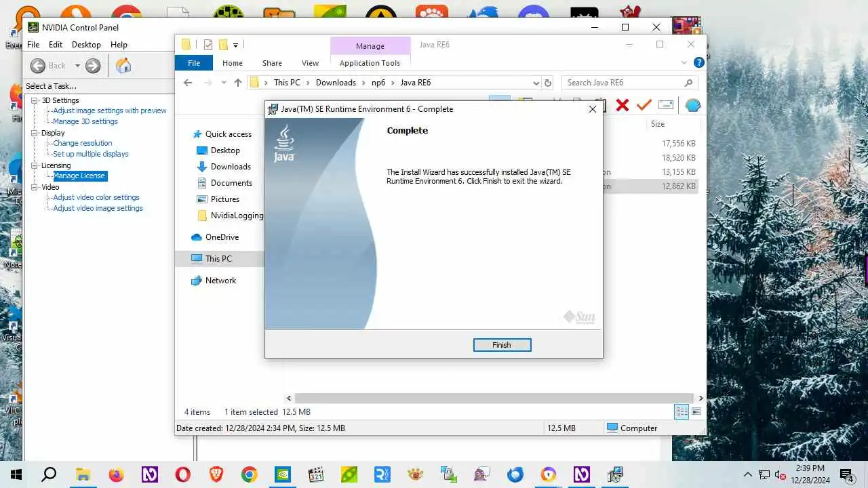Click Explorer Back navigation arrow
This screenshot has width=868, height=488.
click(x=188, y=83)
